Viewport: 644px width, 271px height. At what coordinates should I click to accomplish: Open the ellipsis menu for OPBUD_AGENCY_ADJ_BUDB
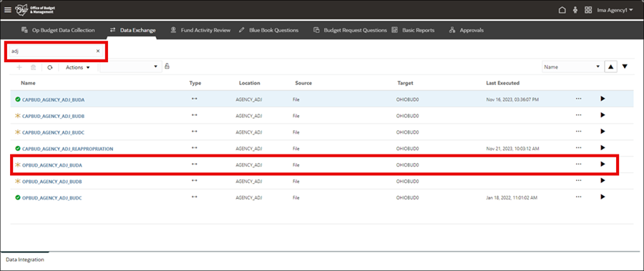(578, 180)
